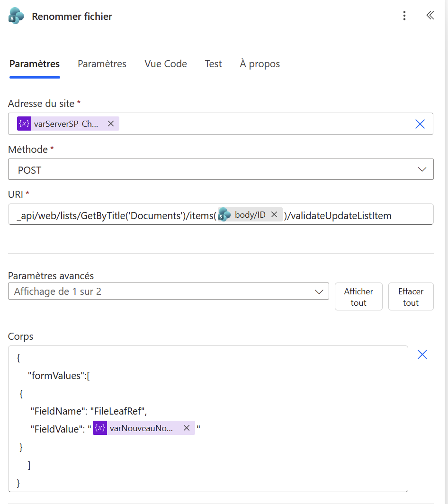Remove the body/ID dynamic token

click(x=274, y=214)
